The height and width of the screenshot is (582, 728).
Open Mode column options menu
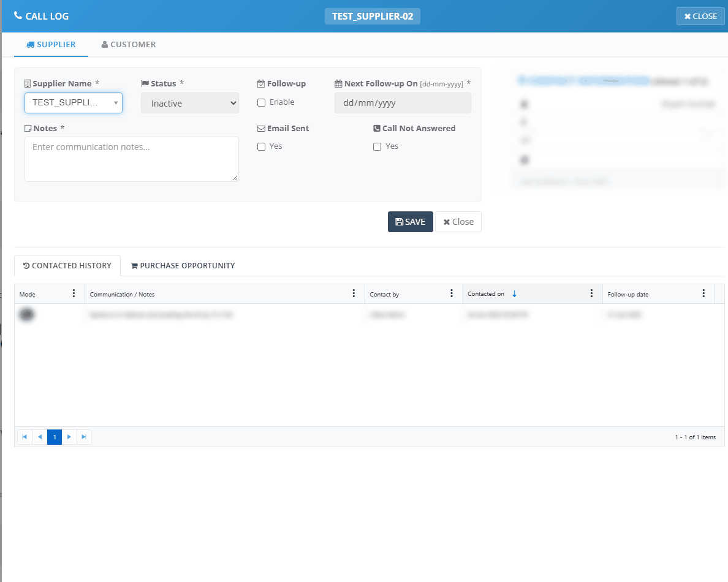coord(74,293)
